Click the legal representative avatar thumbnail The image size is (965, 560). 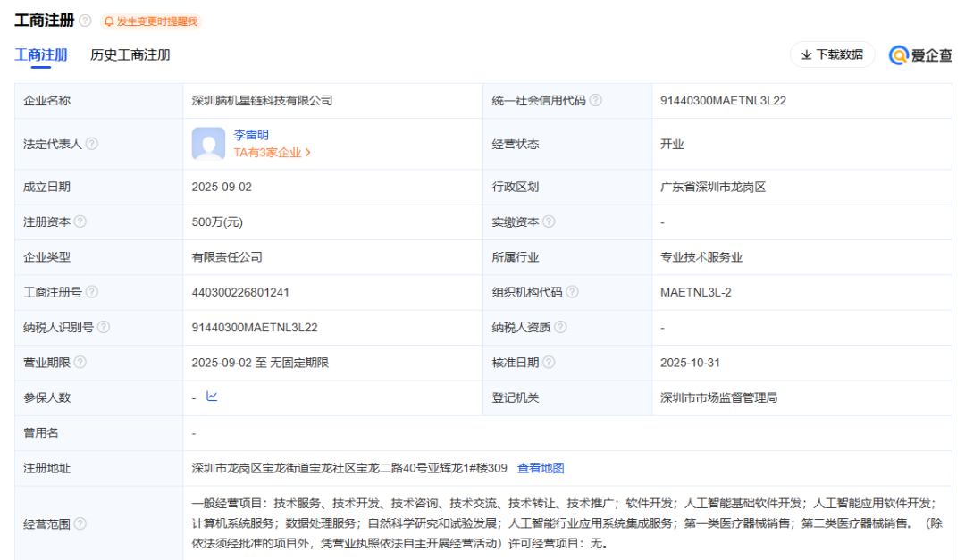click(207, 143)
